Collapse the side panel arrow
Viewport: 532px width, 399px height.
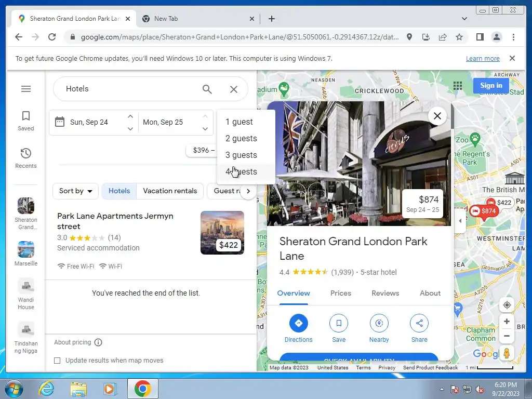(460, 220)
